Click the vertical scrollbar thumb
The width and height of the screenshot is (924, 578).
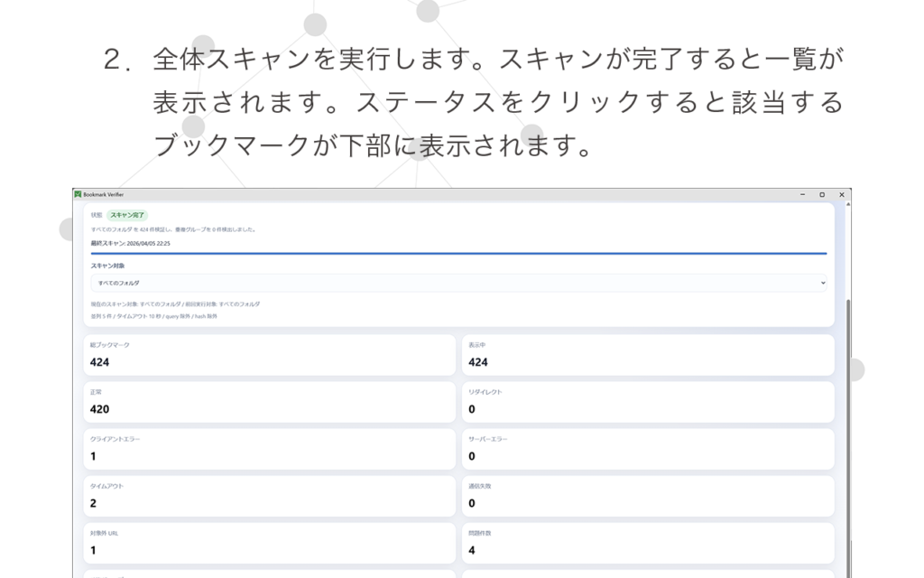[847, 433]
